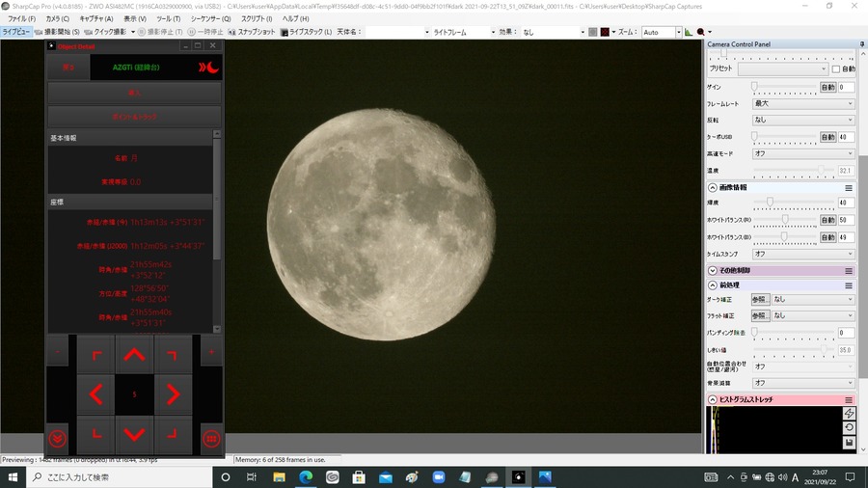This screenshot has width=868, height=488.
Task: Expand the その他制御 section
Action: [x=713, y=271]
